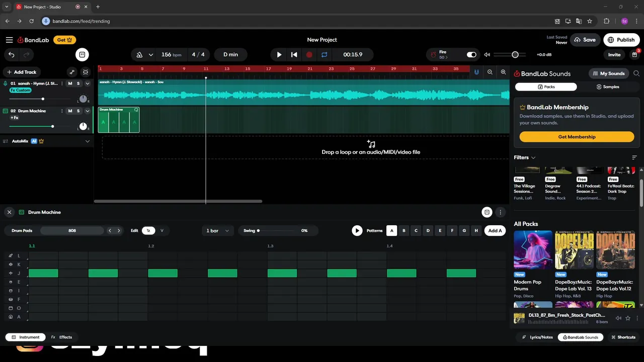Select previous drum kit arrow
644x362 pixels.
click(110, 231)
